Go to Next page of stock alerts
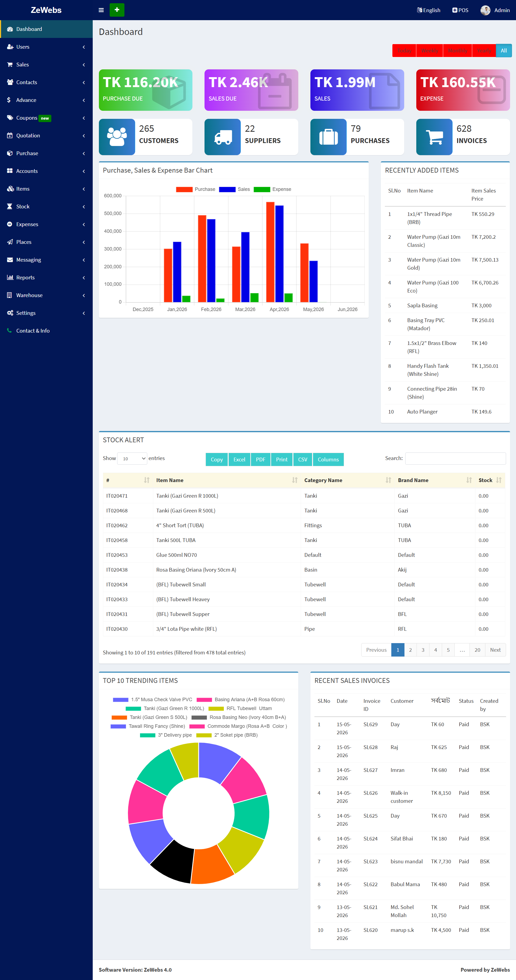516x980 pixels. coord(495,650)
